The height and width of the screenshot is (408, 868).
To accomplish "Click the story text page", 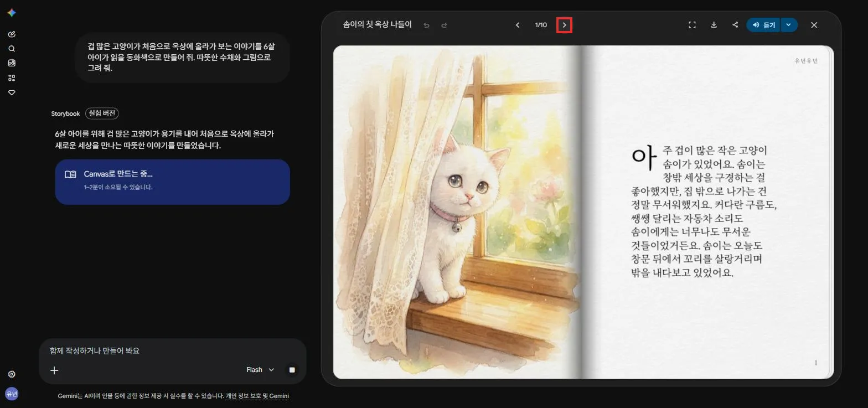I will pyautogui.click(x=707, y=212).
